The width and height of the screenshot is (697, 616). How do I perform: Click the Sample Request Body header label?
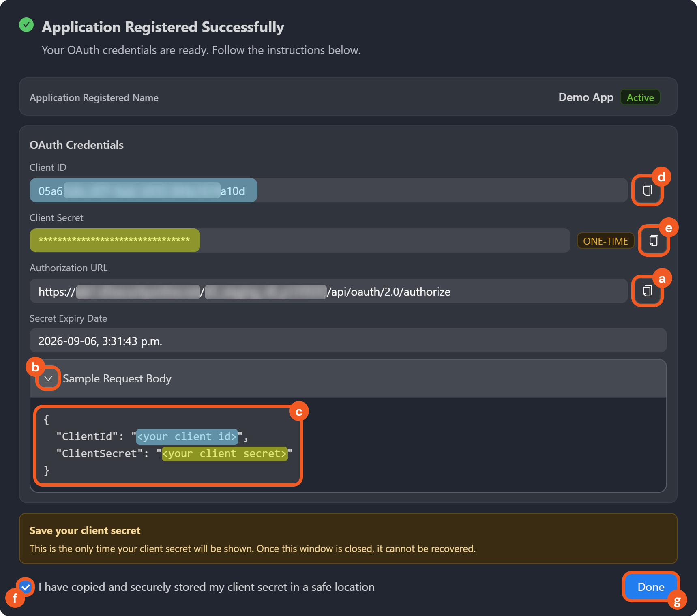click(x=117, y=378)
